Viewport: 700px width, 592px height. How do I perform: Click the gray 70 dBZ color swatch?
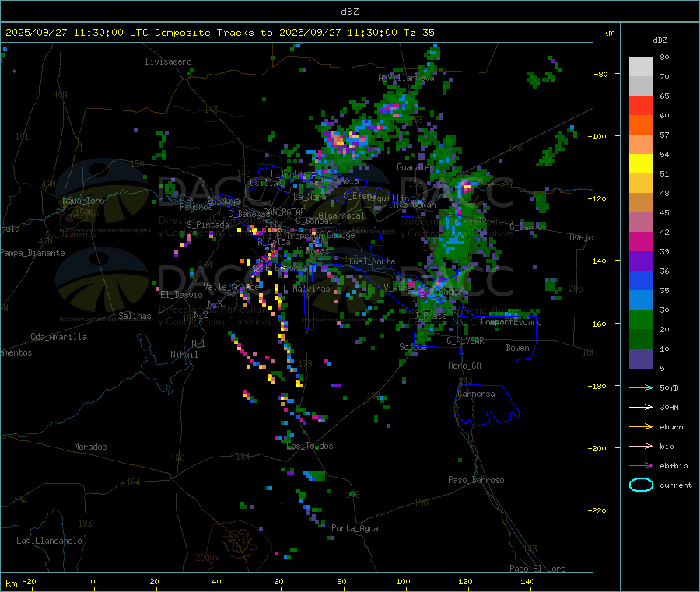point(641,86)
